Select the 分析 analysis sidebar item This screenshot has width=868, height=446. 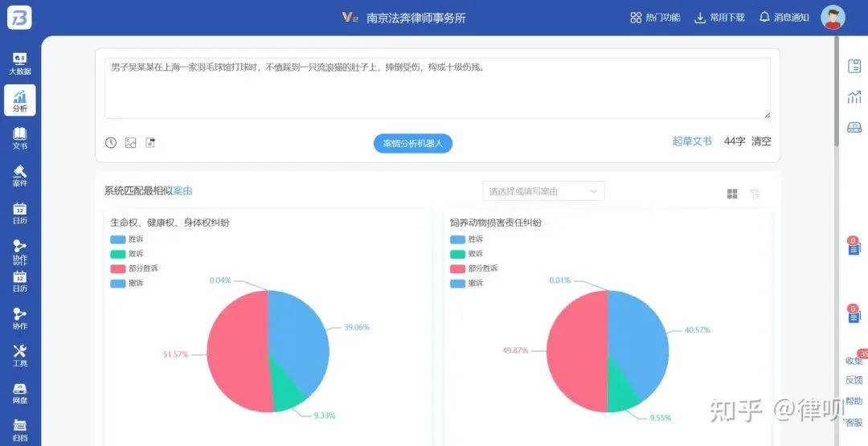click(x=19, y=100)
